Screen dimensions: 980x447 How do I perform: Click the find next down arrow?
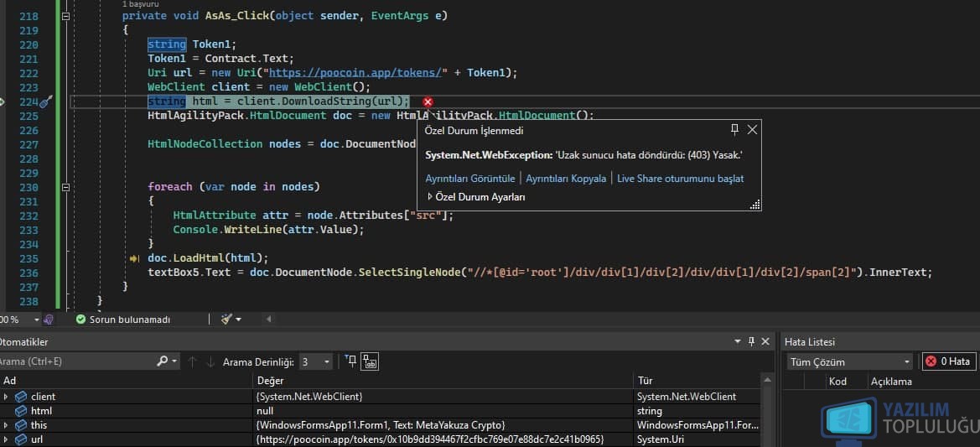tap(210, 361)
